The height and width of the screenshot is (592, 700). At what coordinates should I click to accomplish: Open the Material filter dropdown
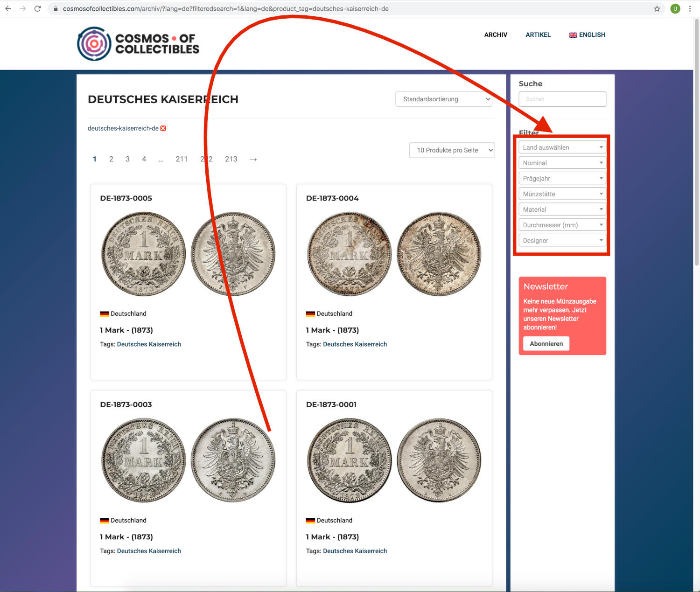coord(562,209)
